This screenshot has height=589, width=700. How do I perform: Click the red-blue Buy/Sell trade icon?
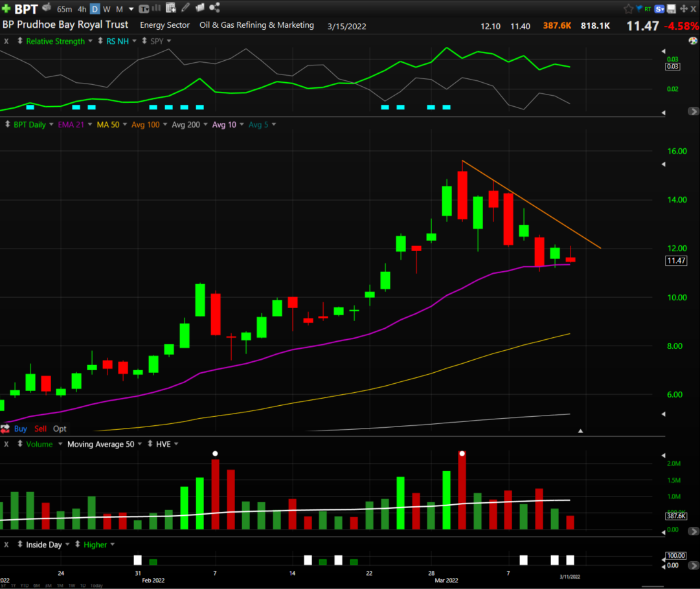click(5, 429)
